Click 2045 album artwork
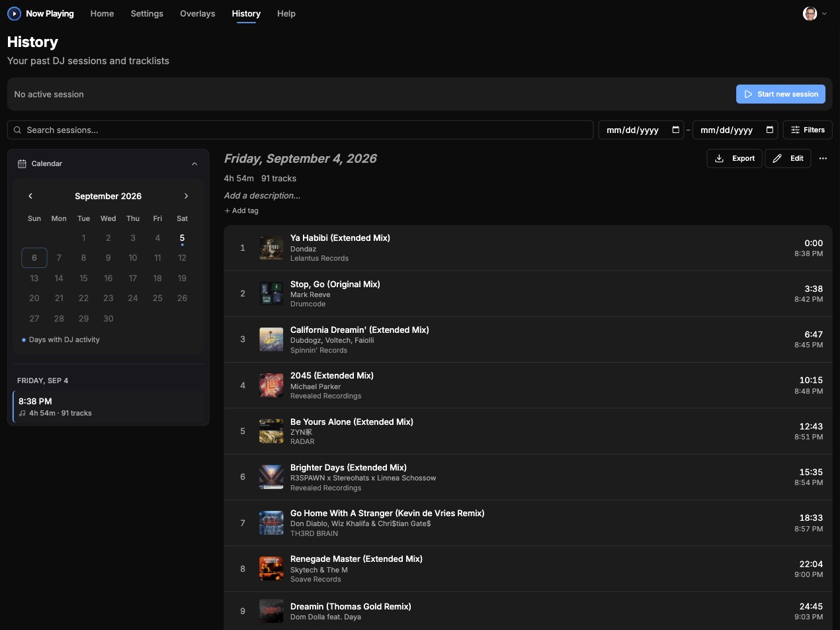Screen dimensions: 840x630 (271, 385)
